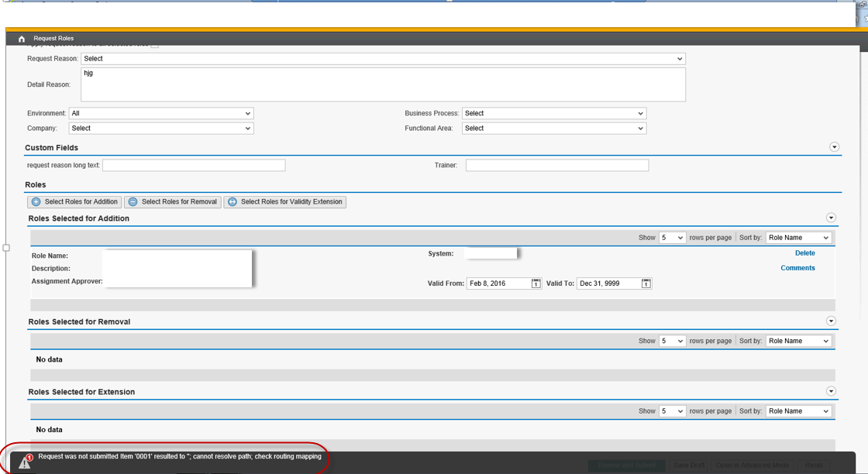Click the Save Draft button

[x=689, y=465]
